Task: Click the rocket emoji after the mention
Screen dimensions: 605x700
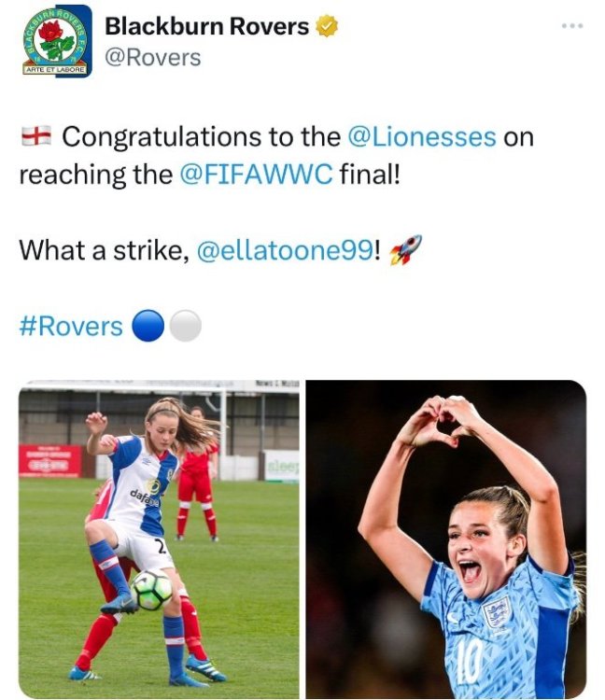Action: (405, 249)
